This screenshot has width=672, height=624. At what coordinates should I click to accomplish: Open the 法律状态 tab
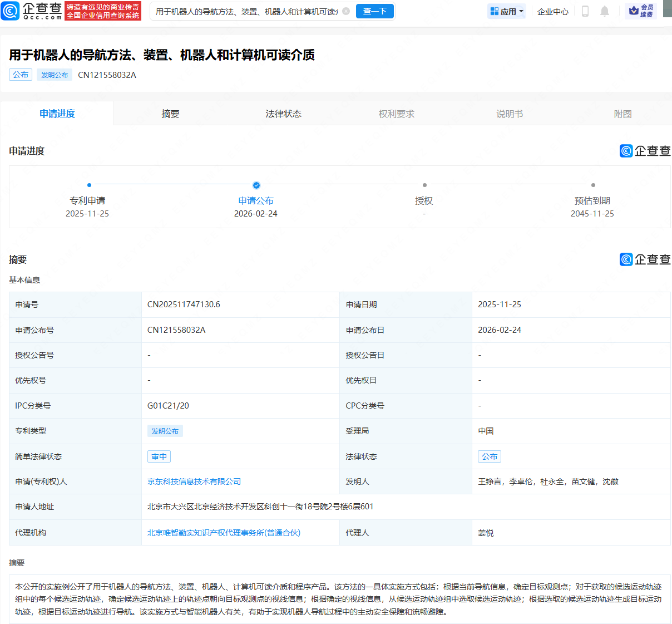coord(283,113)
